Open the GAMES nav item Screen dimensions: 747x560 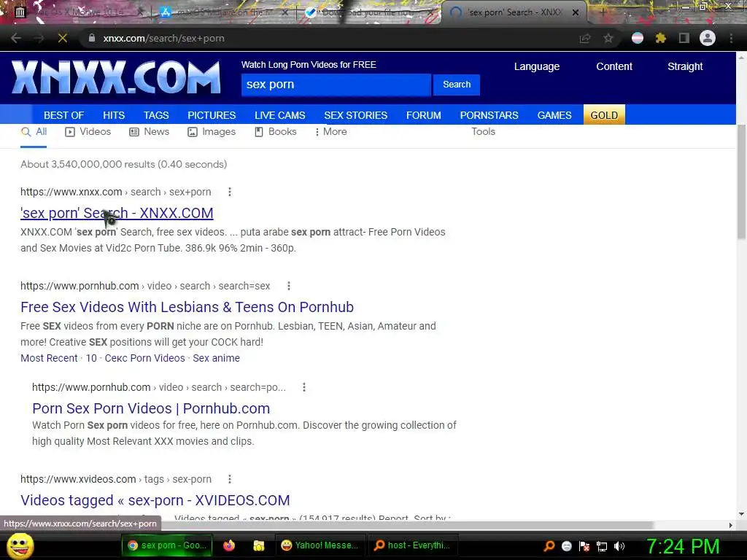click(x=554, y=115)
